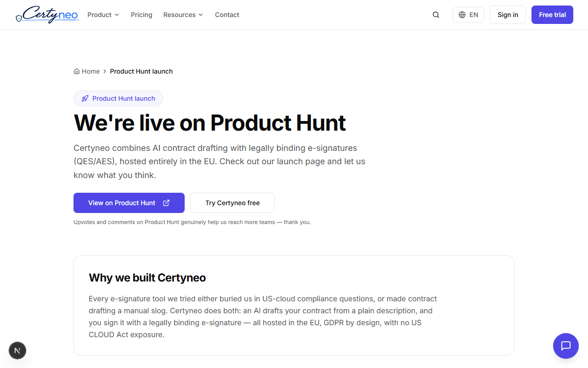Screen dimensions: 588x368
Task: Click Try Certyneo free button
Action: [x=232, y=203]
